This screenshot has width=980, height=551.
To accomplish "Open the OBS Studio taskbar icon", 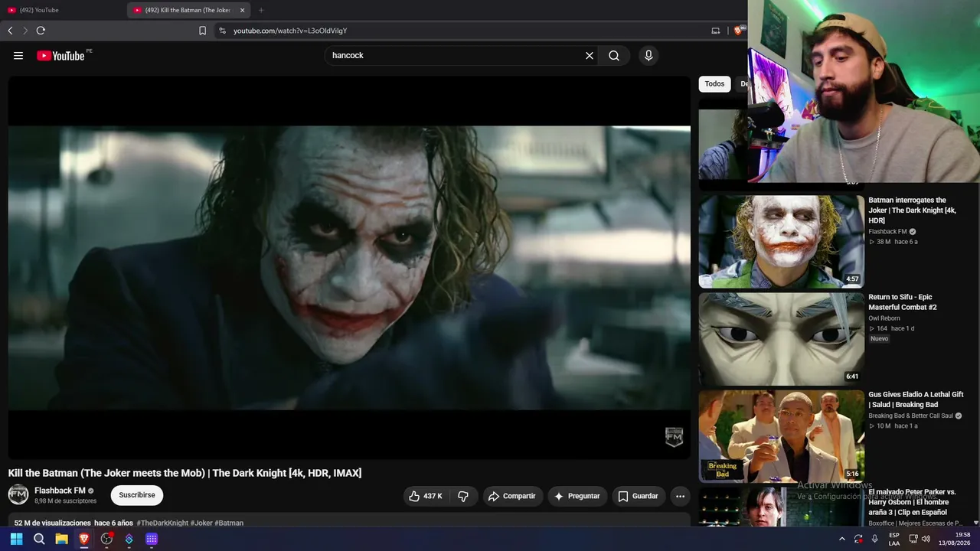I will pos(106,539).
